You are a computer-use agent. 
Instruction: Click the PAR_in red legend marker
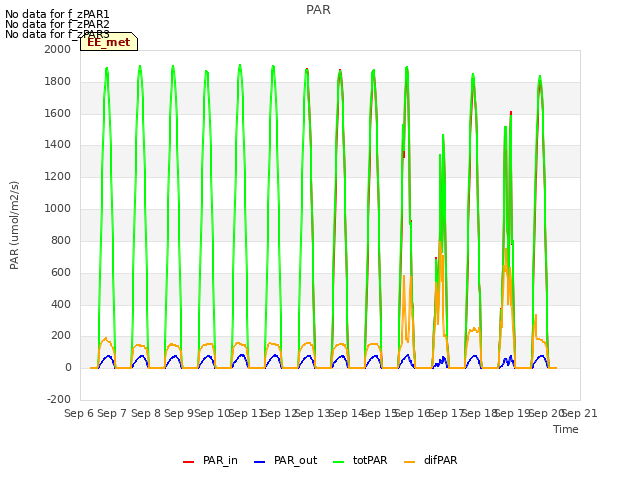pyautogui.click(x=188, y=462)
